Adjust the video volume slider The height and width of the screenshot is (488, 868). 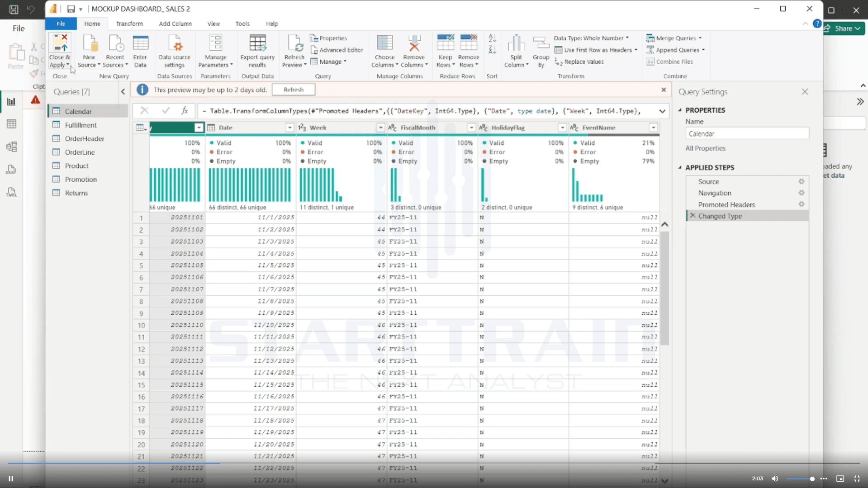coord(800,479)
